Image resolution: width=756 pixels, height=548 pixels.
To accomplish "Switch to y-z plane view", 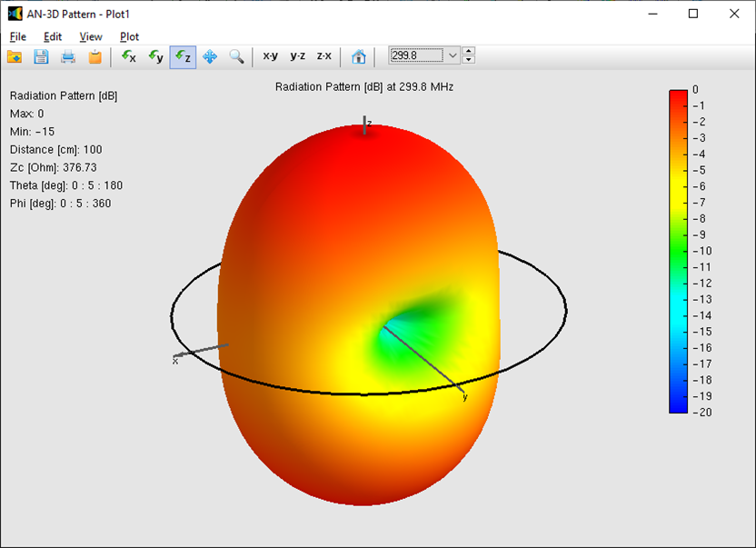I will pyautogui.click(x=297, y=56).
